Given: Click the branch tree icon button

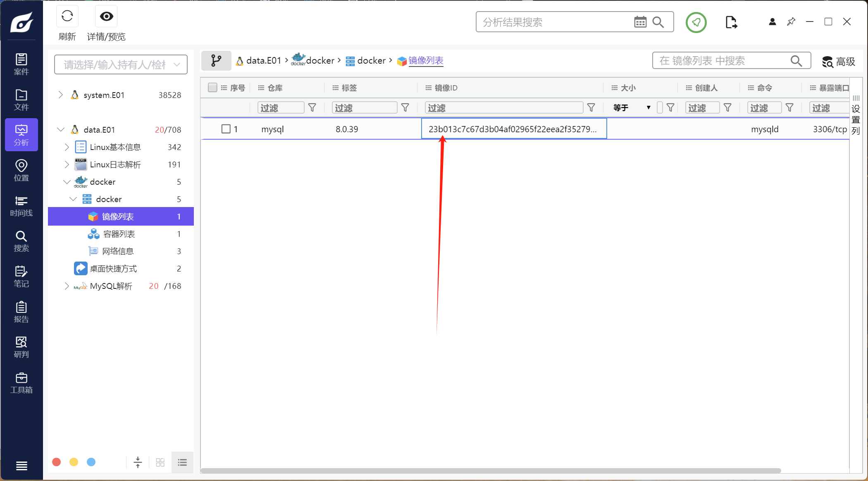Looking at the screenshot, I should (x=216, y=61).
